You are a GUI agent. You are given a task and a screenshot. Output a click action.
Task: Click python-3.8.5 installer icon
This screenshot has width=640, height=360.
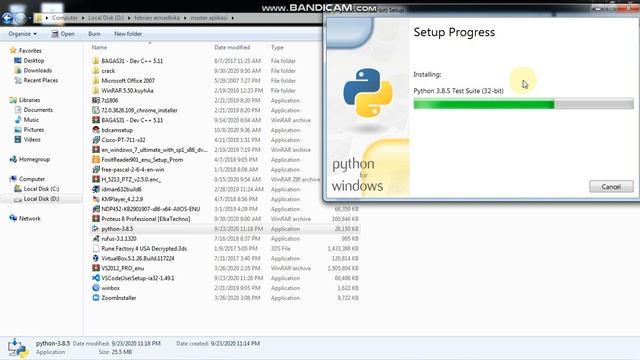96,229
